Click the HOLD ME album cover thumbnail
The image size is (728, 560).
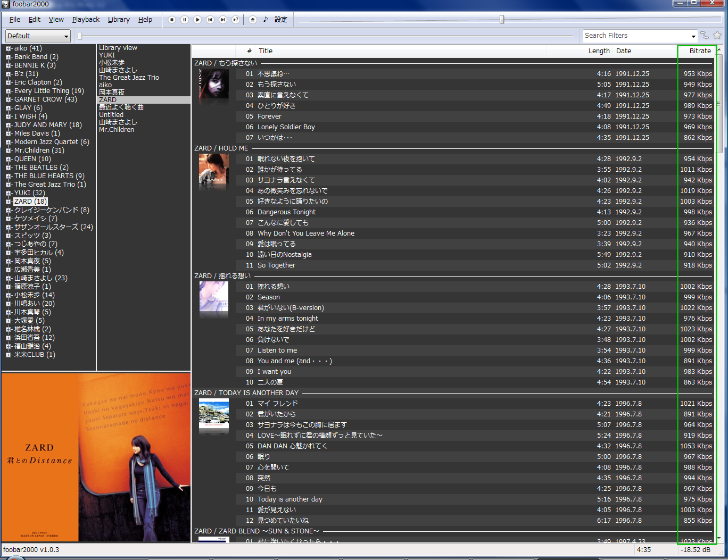214,169
